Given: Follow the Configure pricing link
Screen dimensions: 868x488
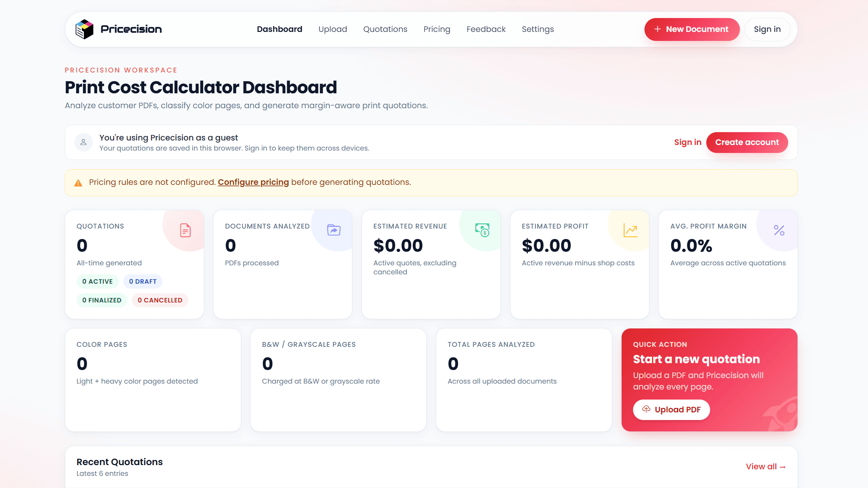Looking at the screenshot, I should click(x=253, y=182).
